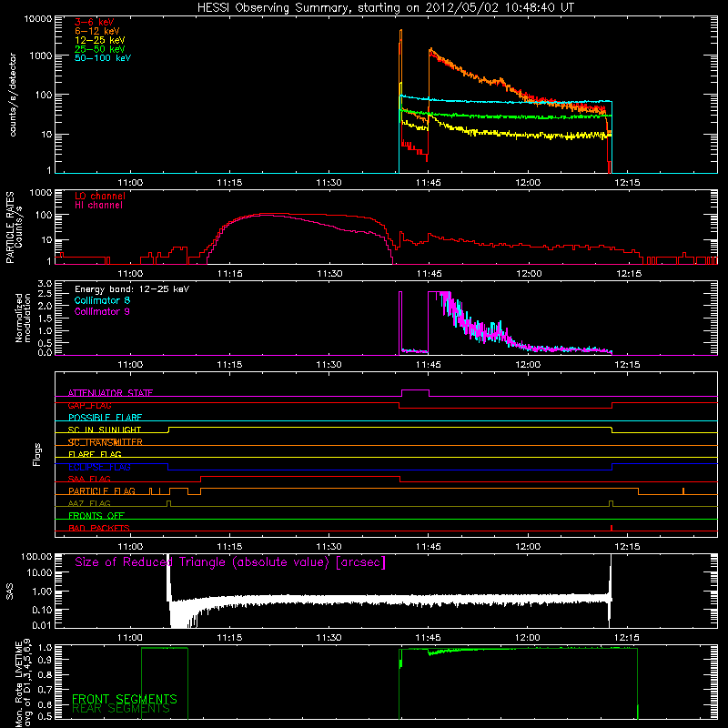728x728 pixels.
Task: Click the Flags axis title
Action: click(37, 454)
